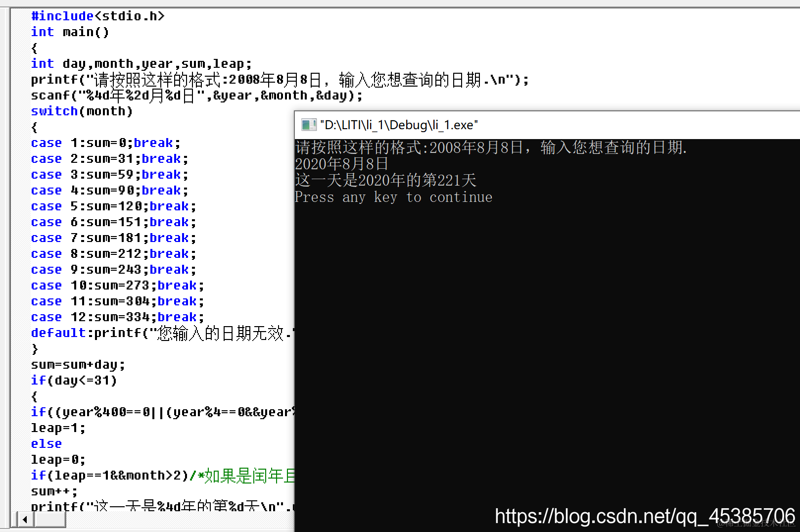Click the leap-year condition line if((year%400==0
Viewport: 800px width, 532px height.
(162, 412)
